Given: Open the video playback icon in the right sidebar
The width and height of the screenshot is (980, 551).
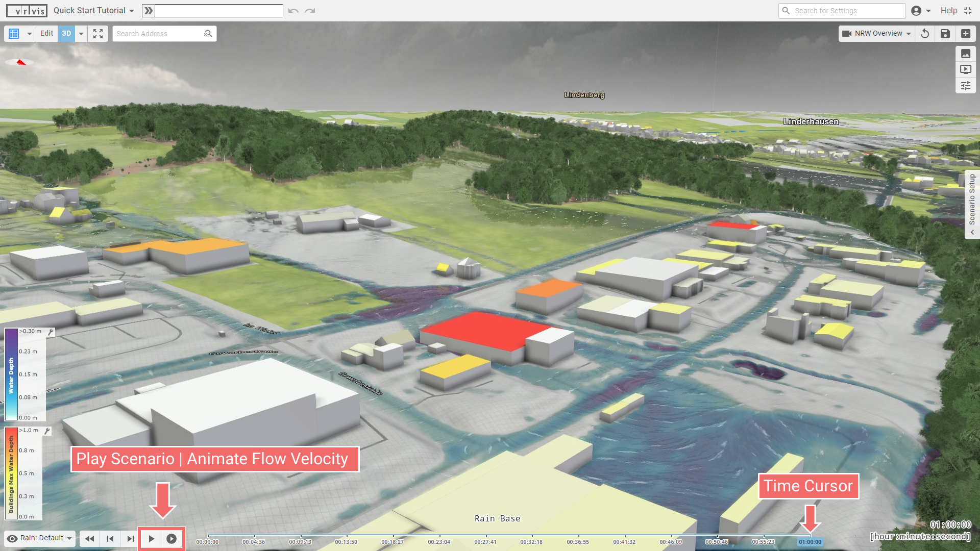Looking at the screenshot, I should tap(966, 69).
